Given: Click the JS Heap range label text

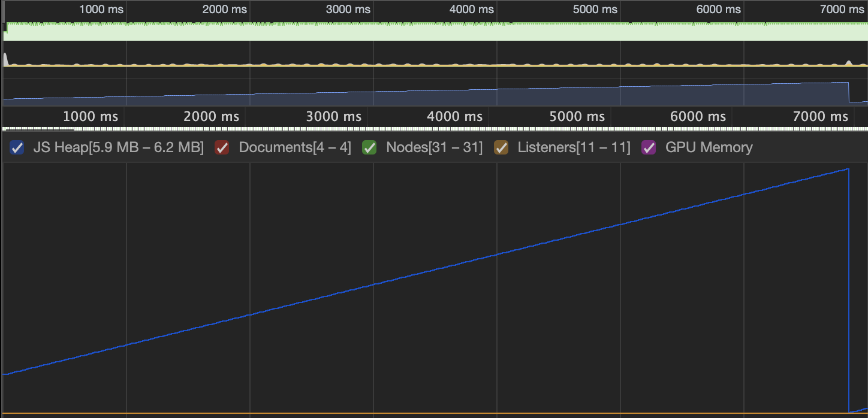Looking at the screenshot, I should 119,147.
